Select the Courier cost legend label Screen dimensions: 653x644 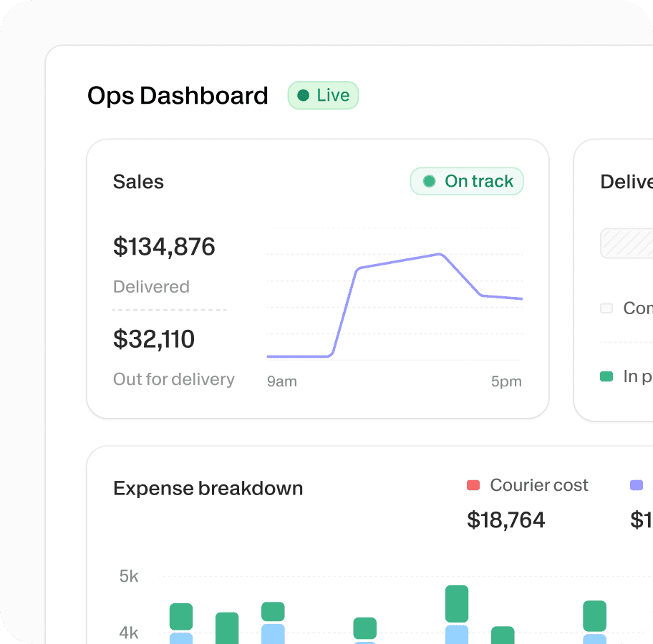[539, 485]
